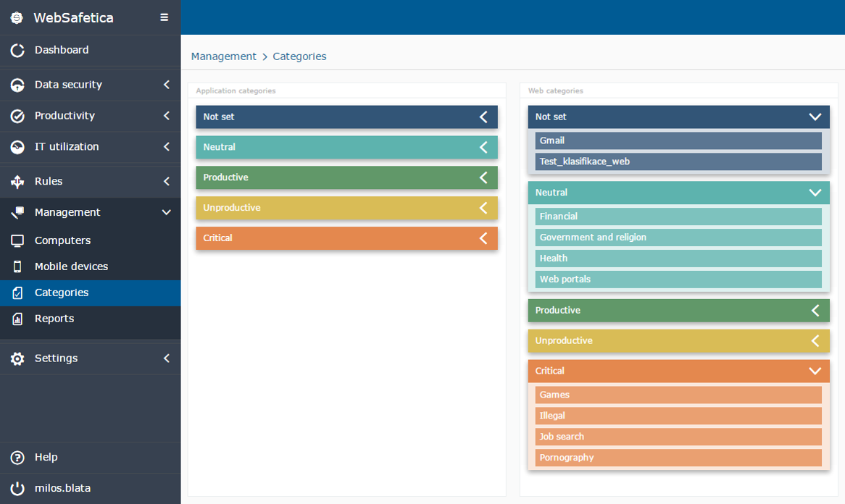845x504 pixels.
Task: Click the IT utilization icon
Action: 17,147
